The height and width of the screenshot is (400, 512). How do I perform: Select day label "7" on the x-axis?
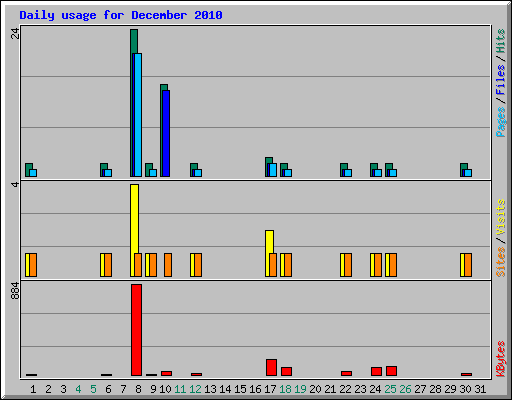[123, 389]
